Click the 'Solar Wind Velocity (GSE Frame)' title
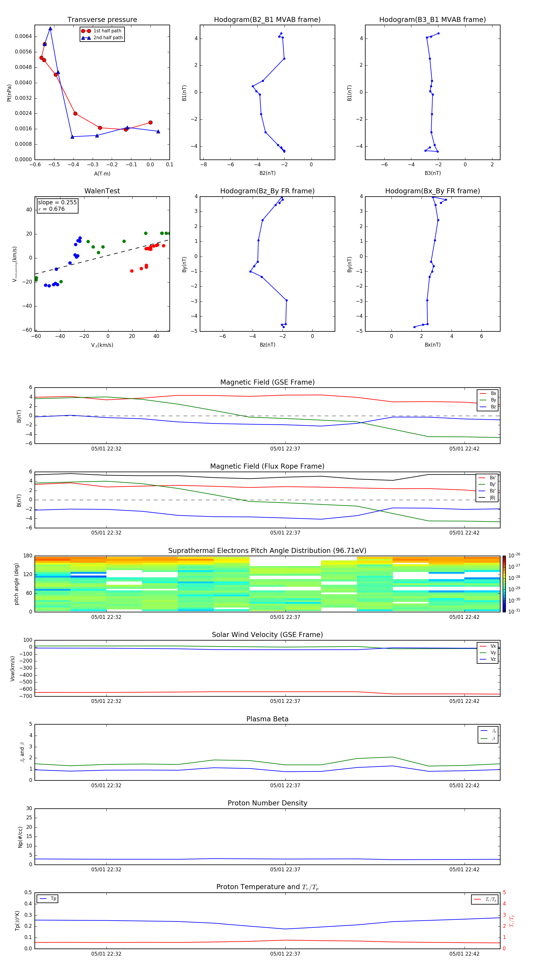The width and height of the screenshot is (535, 980). [267, 635]
